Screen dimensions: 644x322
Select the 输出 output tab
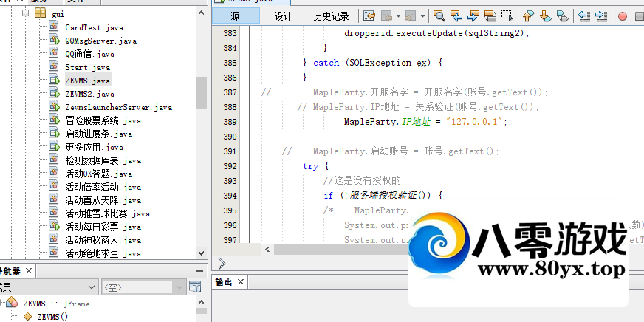click(x=224, y=282)
